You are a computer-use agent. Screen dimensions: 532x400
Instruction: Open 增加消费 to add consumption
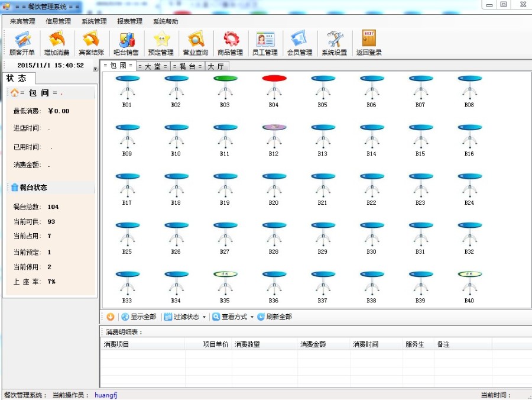[57, 43]
